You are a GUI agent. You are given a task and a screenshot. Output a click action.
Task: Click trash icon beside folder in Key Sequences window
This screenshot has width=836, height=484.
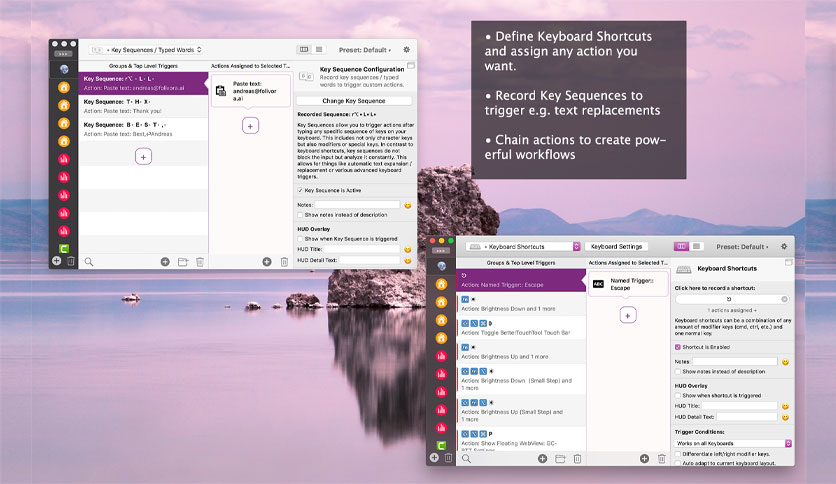point(200,262)
